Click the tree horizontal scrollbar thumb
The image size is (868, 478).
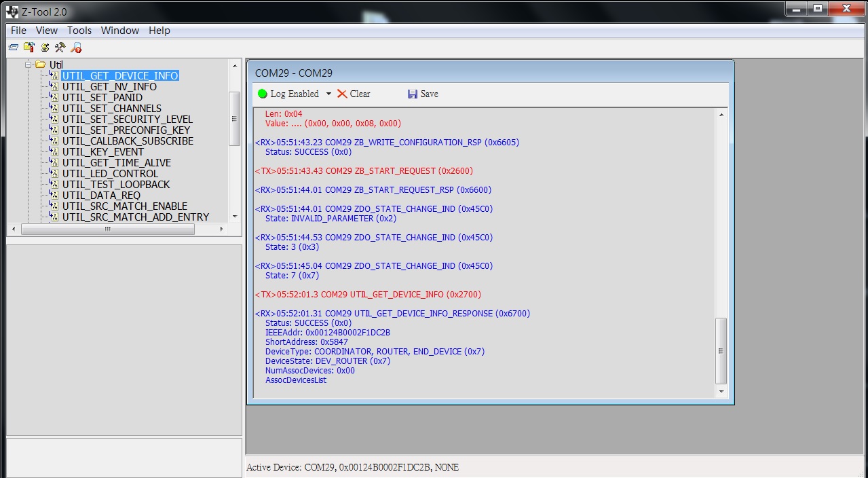[108, 229]
